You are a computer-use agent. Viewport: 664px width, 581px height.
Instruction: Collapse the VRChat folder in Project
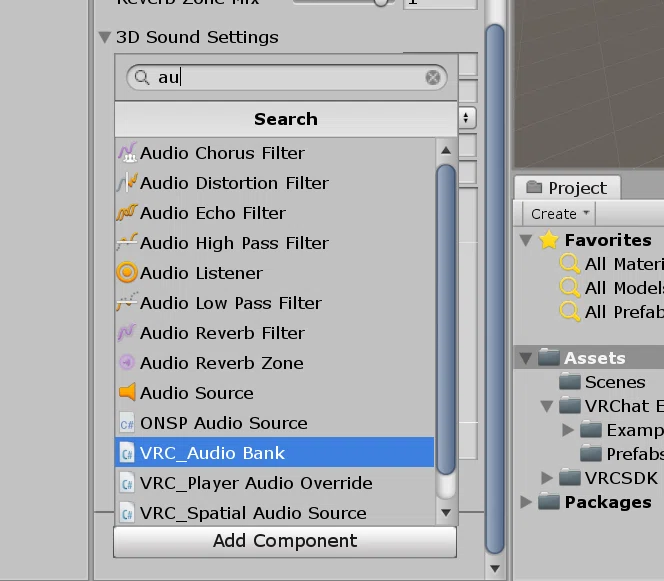tap(547, 407)
